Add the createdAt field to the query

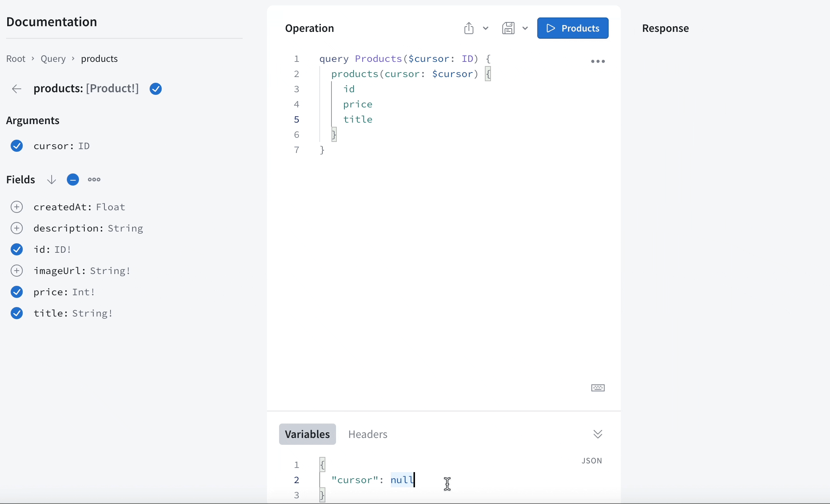coord(17,207)
